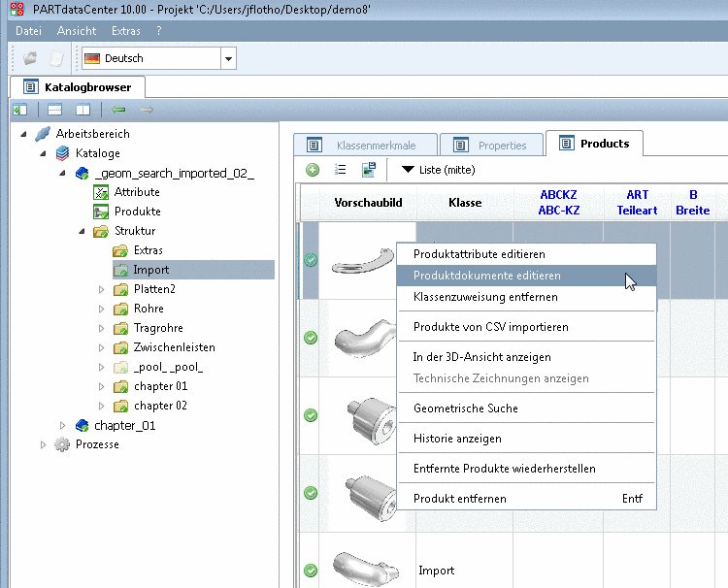This screenshot has height=588, width=728.
Task: Choose Produkt entfernen
Action: point(526,499)
